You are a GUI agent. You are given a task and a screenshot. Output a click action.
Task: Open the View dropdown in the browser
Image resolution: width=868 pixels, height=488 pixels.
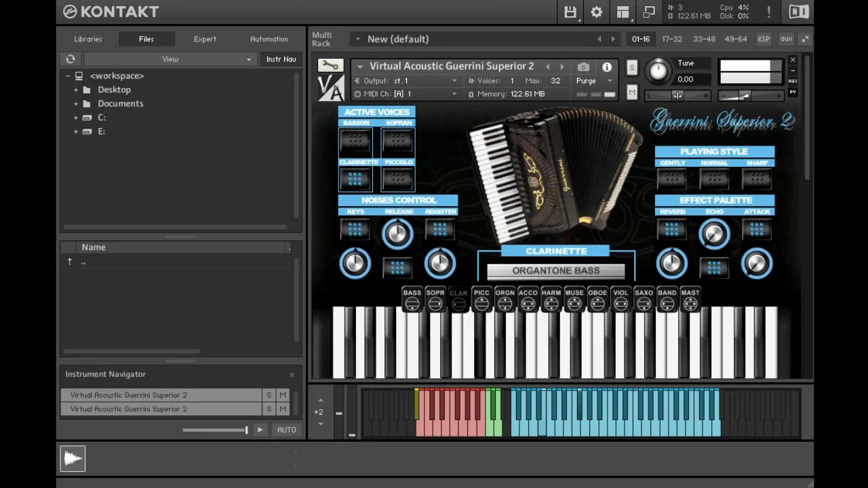pos(170,59)
